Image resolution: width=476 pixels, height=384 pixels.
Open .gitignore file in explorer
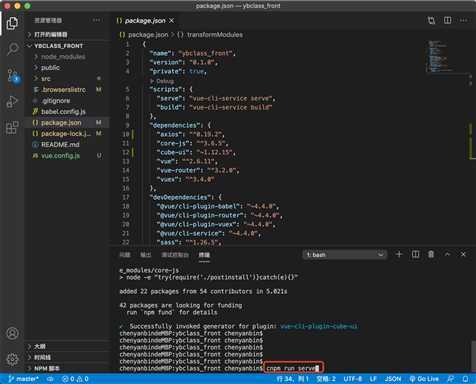point(67,101)
